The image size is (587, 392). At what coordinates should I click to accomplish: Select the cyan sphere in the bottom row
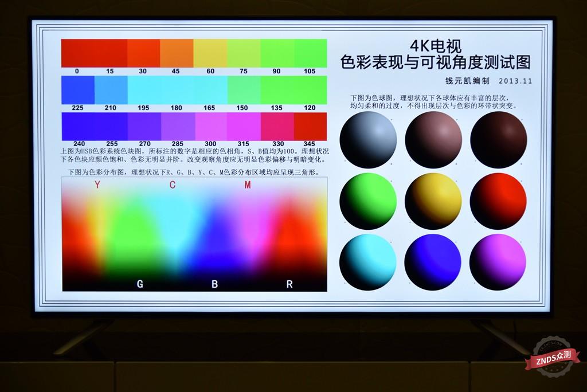(x=369, y=262)
